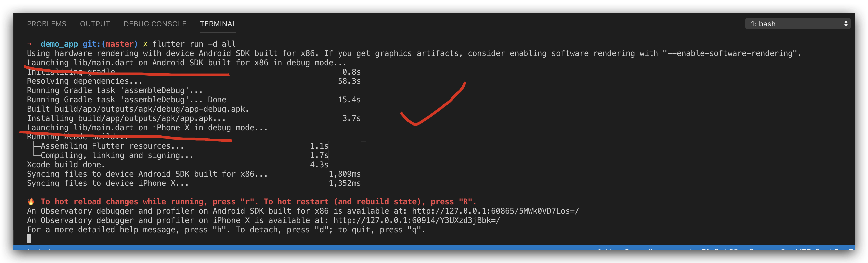Click the '4.3s' Xcode build time
Screen dimensions: 868x263
pos(319,165)
